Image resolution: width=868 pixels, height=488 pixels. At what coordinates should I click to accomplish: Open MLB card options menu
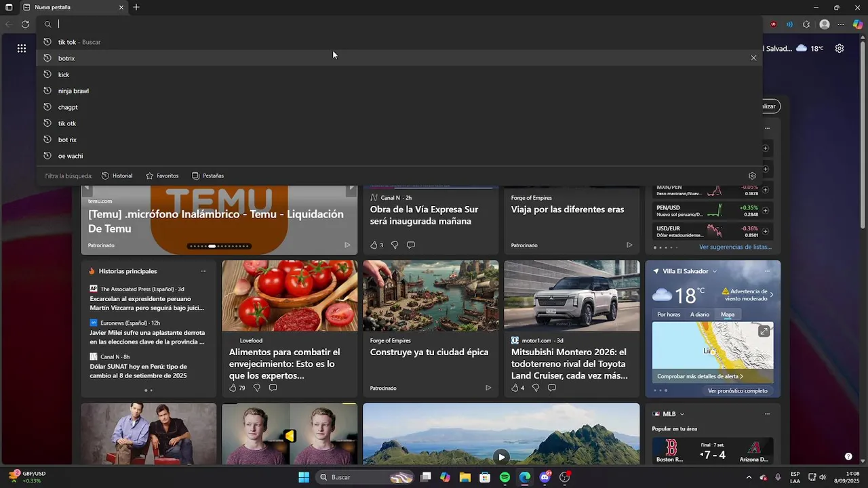coord(767,414)
